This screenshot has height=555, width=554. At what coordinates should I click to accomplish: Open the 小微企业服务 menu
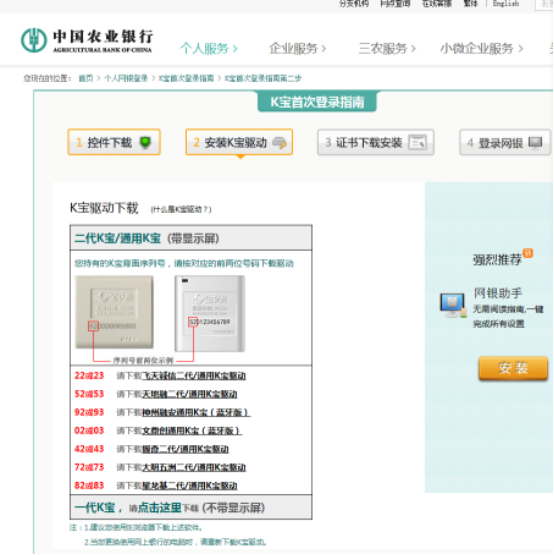point(482,48)
